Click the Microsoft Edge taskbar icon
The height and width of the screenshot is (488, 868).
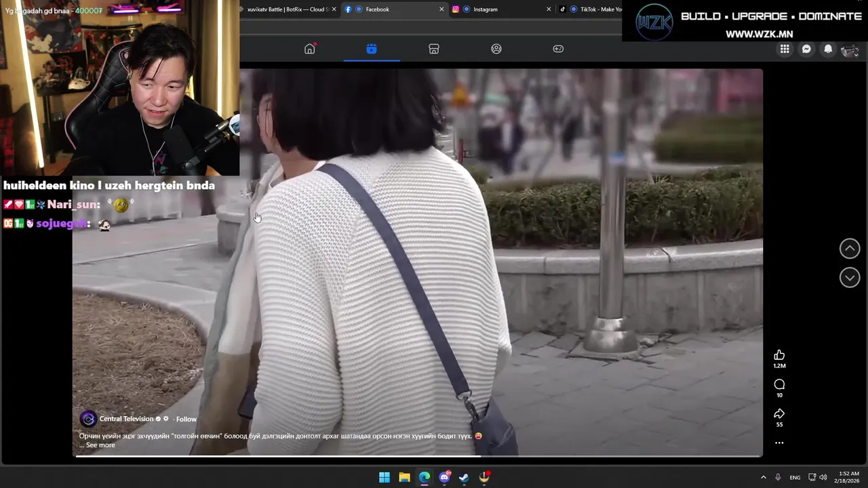coord(425,477)
